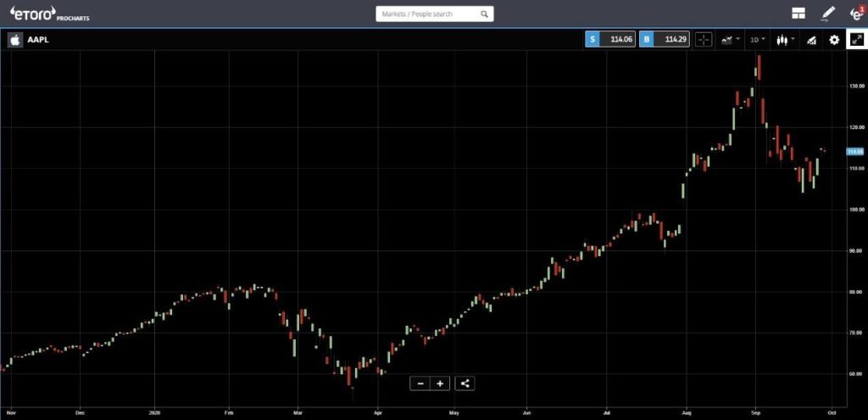Select the pencil drawing tool
The width and height of the screenshot is (868, 420).
point(827,14)
